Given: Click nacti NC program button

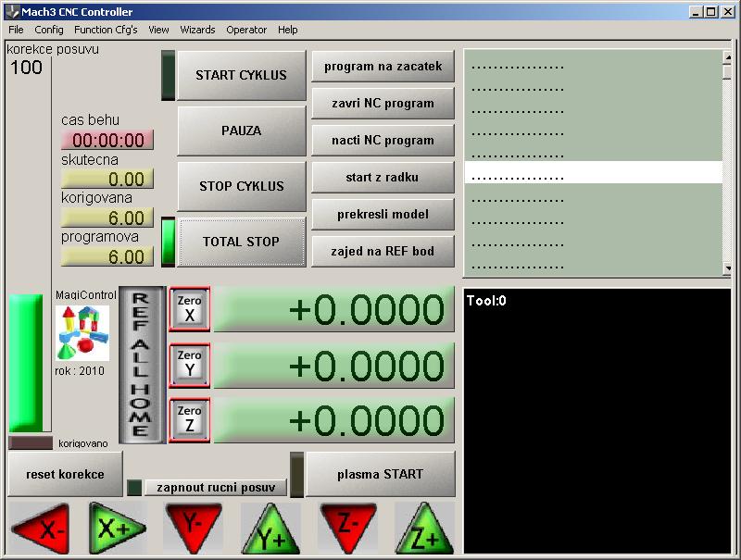Looking at the screenshot, I should coord(383,141).
